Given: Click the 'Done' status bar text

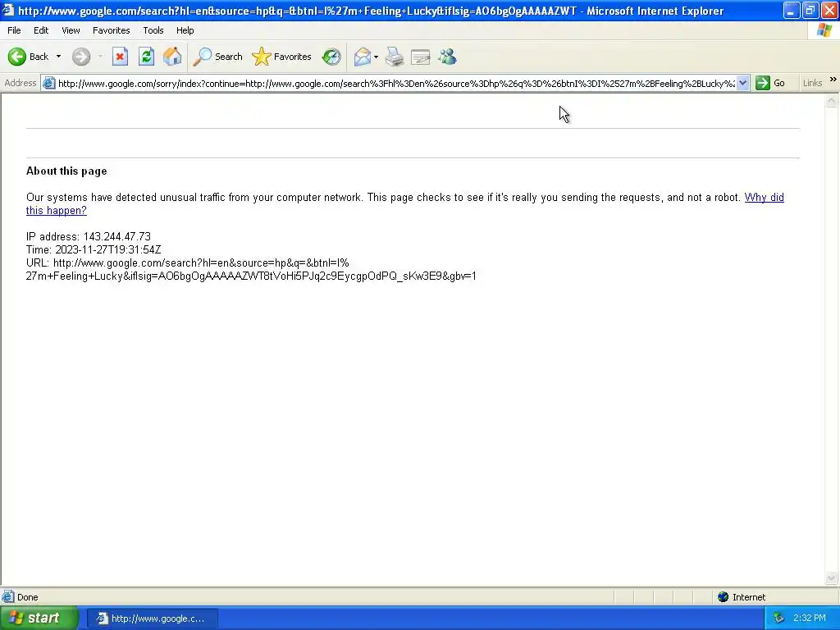Looking at the screenshot, I should pyautogui.click(x=28, y=597).
